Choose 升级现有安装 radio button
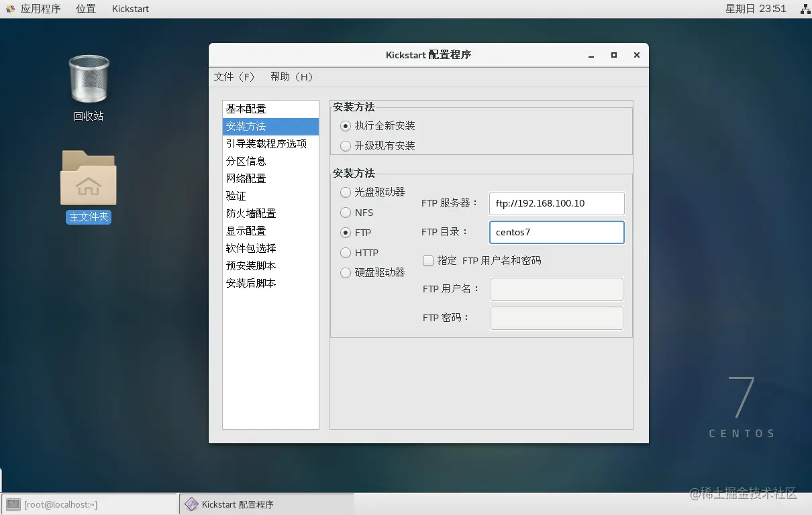Viewport: 812px width, 515px height. pos(346,146)
